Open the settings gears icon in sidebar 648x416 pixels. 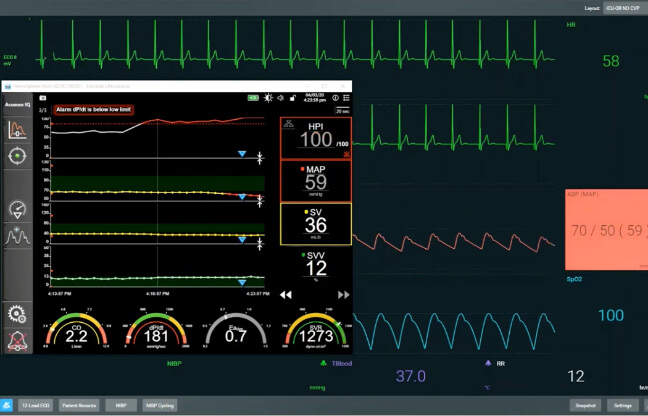coord(17,313)
